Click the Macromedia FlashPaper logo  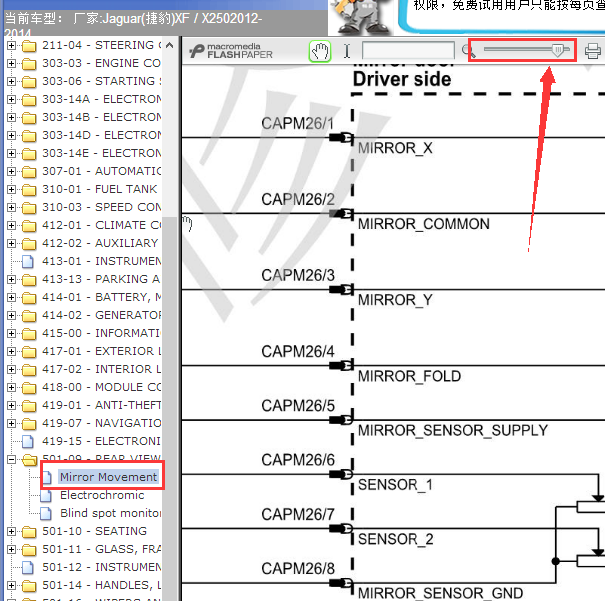click(x=231, y=51)
